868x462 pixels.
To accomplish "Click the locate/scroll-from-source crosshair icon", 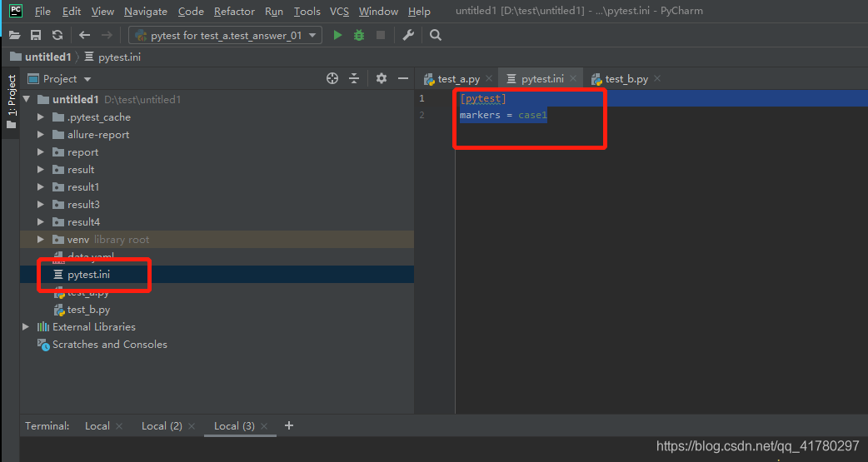I will coord(332,78).
